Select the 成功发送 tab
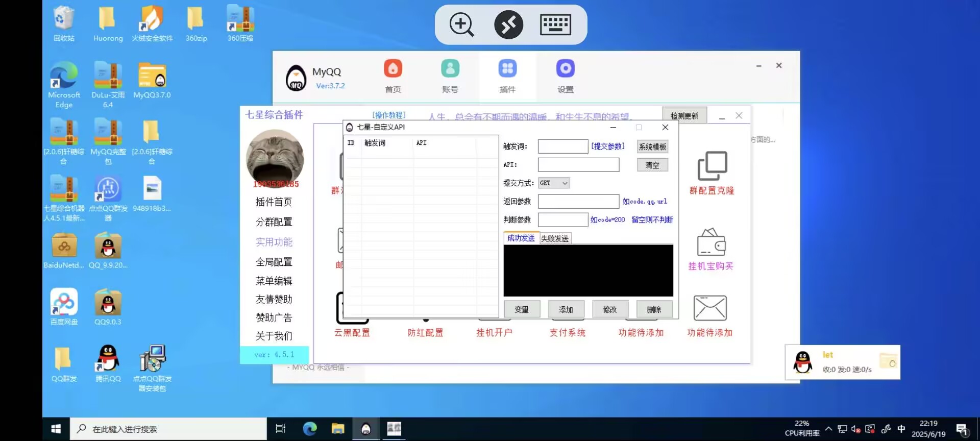Image resolution: width=980 pixels, height=441 pixels. (521, 238)
